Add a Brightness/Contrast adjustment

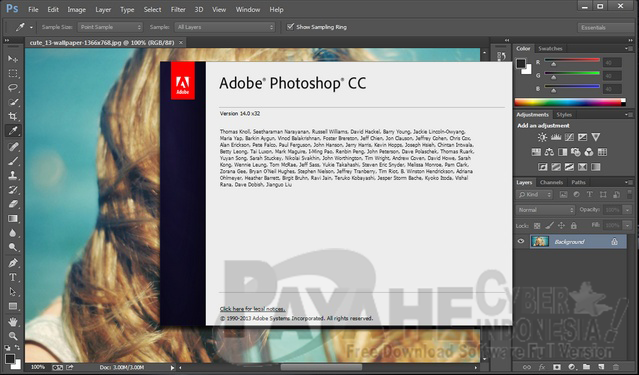point(542,137)
